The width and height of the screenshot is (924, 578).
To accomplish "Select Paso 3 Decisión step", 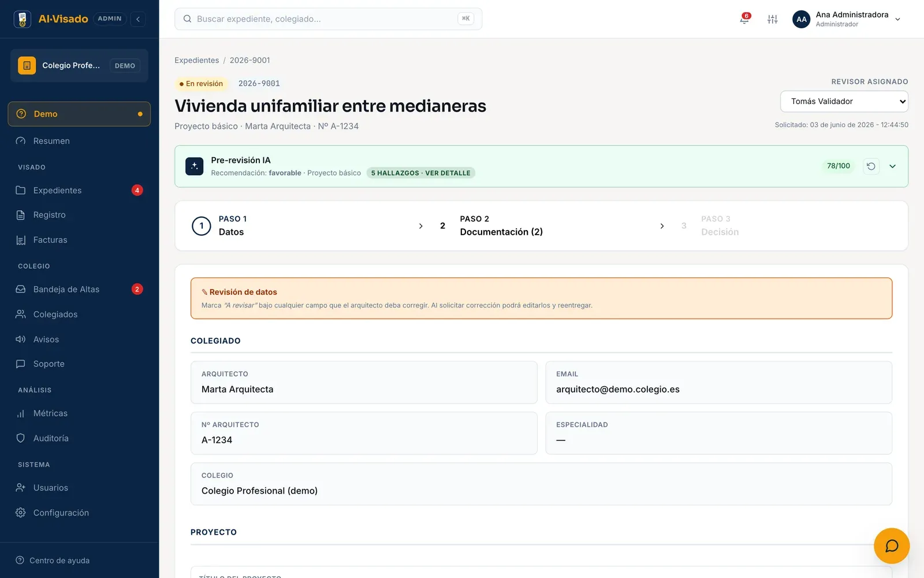I will pyautogui.click(x=710, y=226).
